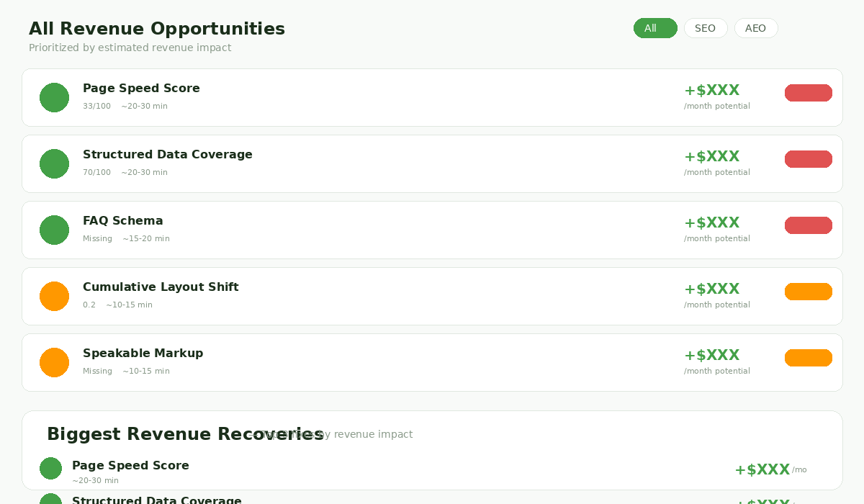
Task: Switch to the Biggest Revenue Recoveries section
Action: pos(186,433)
